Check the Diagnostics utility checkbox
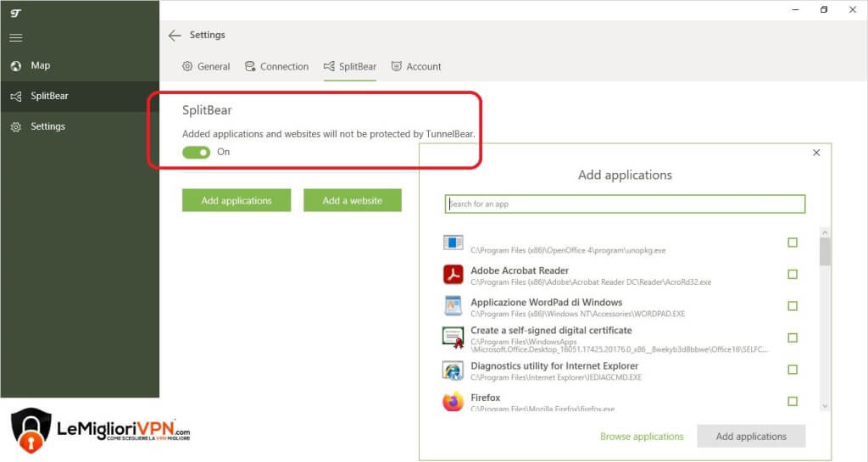The height and width of the screenshot is (462, 868). [x=793, y=370]
